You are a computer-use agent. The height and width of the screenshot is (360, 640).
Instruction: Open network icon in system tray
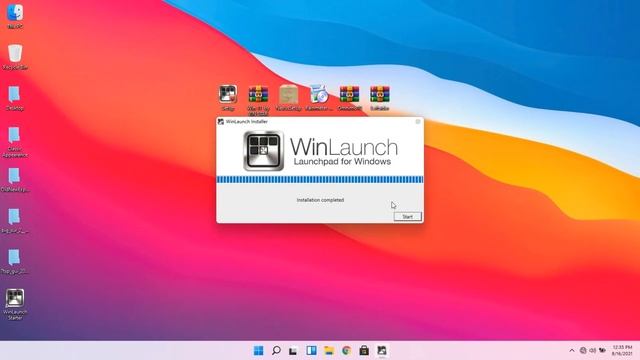tap(583, 351)
